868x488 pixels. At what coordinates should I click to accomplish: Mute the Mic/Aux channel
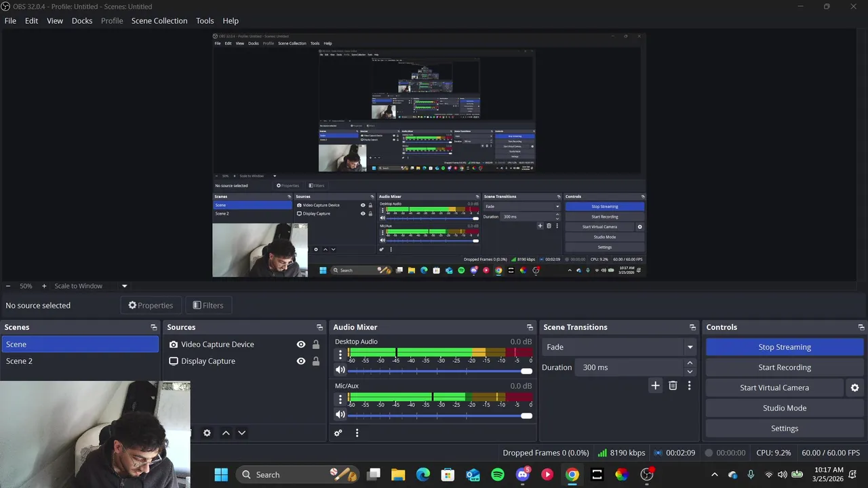(x=340, y=415)
